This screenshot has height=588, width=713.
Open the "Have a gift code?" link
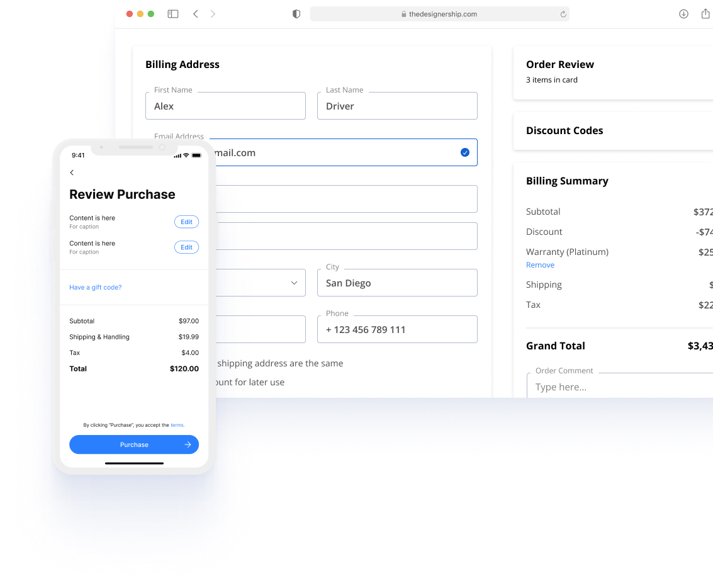(x=96, y=287)
